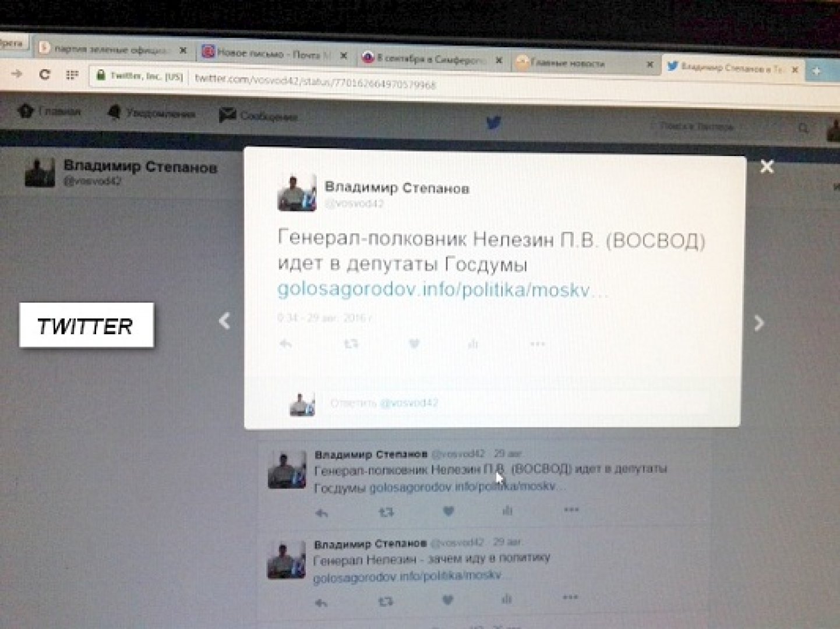Close the tweet popup with the X
The image size is (840, 629).
tap(767, 167)
